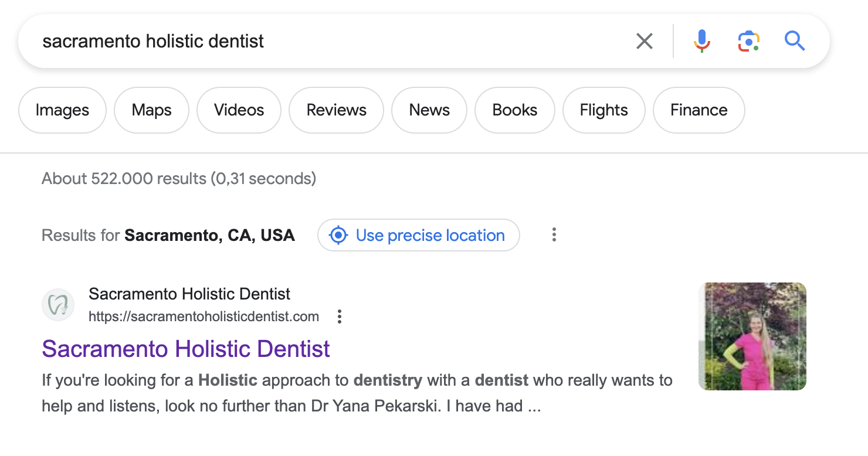868x456 pixels.
Task: Show Videos results
Action: [x=239, y=110]
